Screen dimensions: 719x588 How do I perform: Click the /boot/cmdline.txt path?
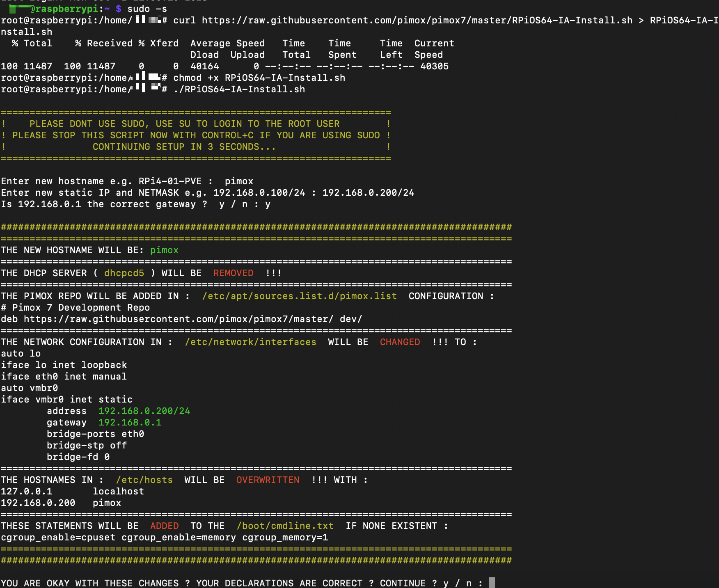click(285, 526)
